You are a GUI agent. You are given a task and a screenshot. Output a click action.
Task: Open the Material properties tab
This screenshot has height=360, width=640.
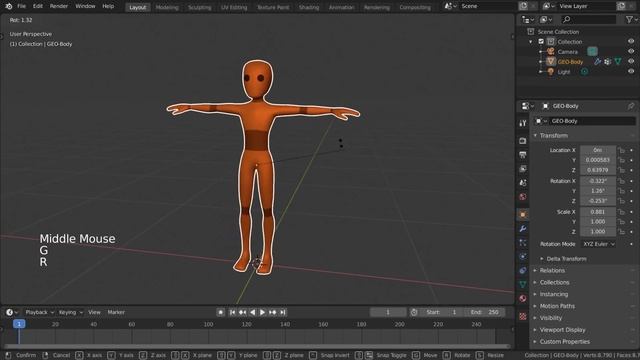tap(523, 298)
